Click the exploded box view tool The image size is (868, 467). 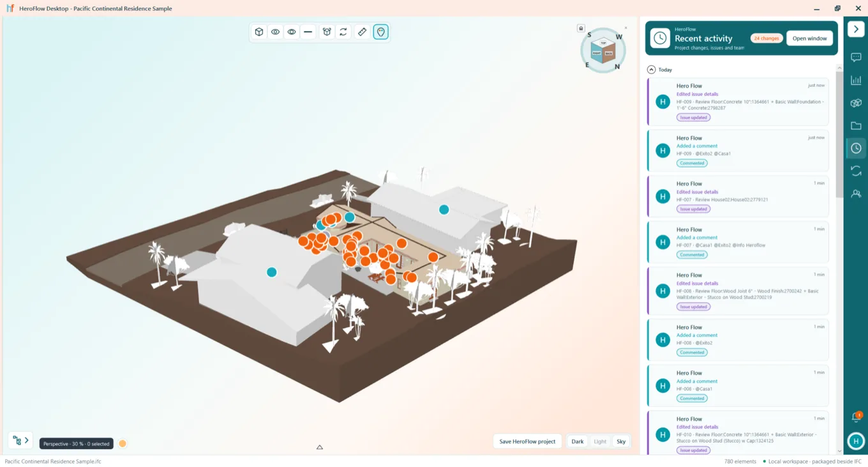(x=327, y=32)
